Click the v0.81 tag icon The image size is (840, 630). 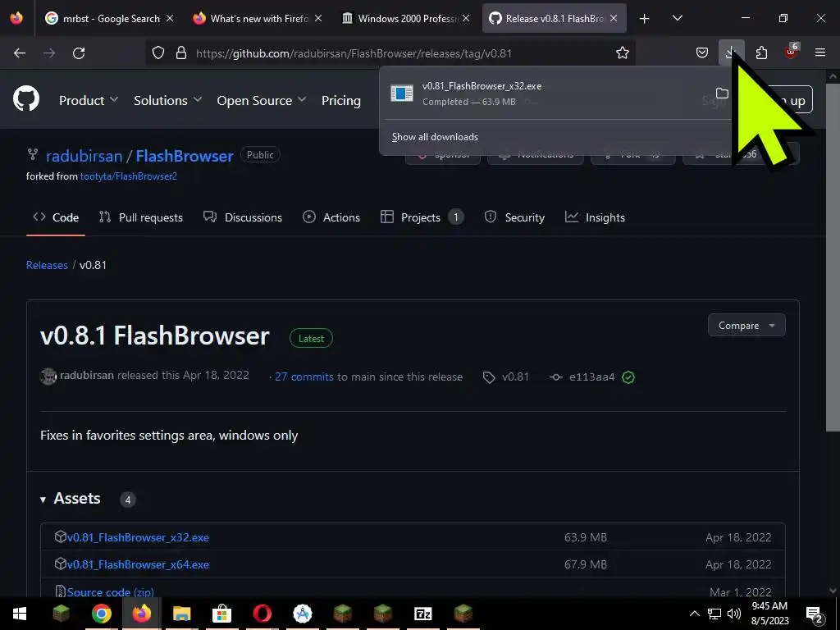(x=489, y=377)
